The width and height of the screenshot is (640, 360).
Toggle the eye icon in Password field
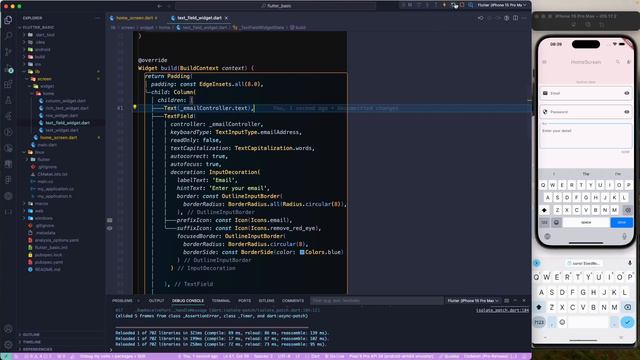(x=627, y=112)
